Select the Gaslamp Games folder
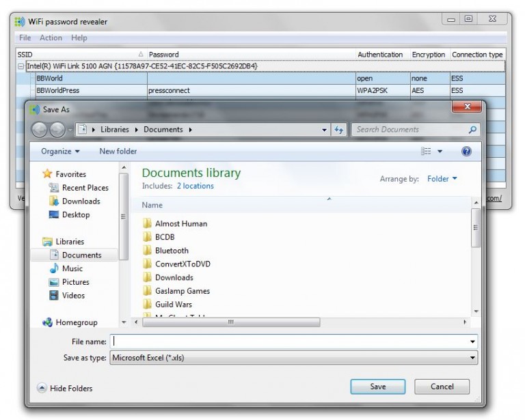Image resolution: width=525 pixels, height=420 pixels. [x=182, y=291]
